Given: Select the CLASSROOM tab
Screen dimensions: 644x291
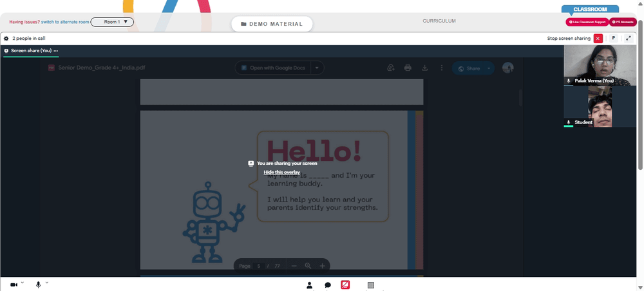Looking at the screenshot, I should [x=590, y=9].
